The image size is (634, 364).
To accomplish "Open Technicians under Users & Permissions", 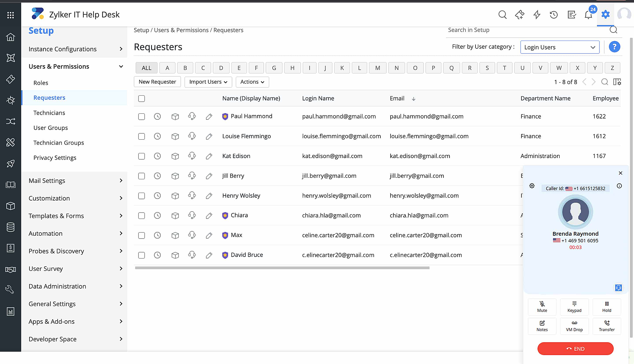I will click(49, 113).
